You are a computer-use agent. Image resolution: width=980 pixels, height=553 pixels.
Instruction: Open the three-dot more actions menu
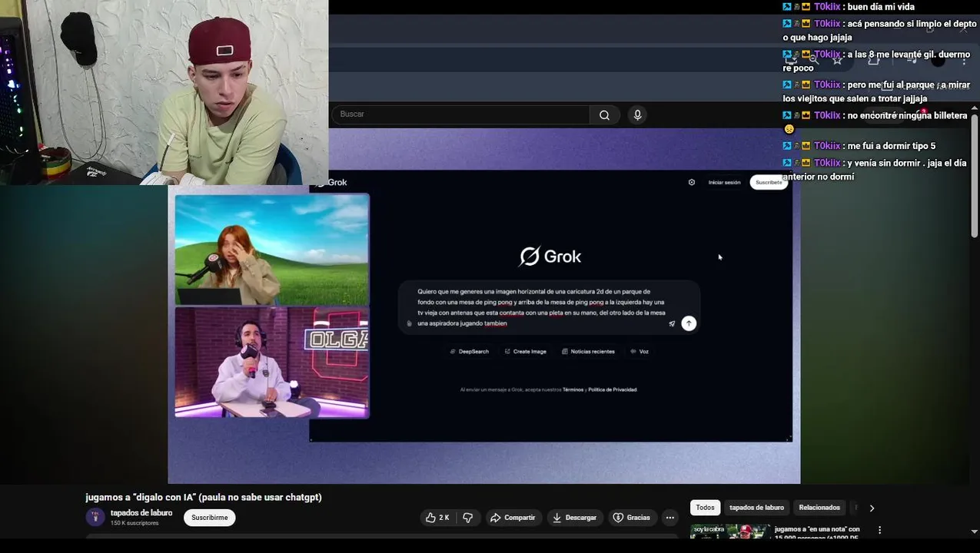click(670, 518)
